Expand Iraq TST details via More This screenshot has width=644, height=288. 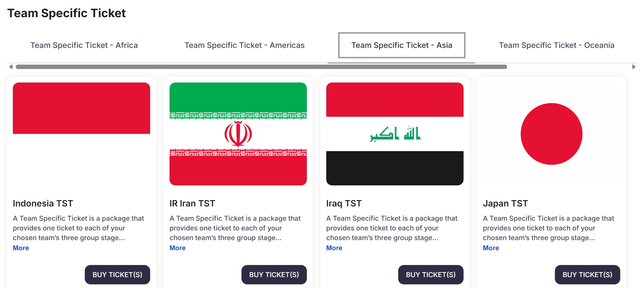coord(334,248)
